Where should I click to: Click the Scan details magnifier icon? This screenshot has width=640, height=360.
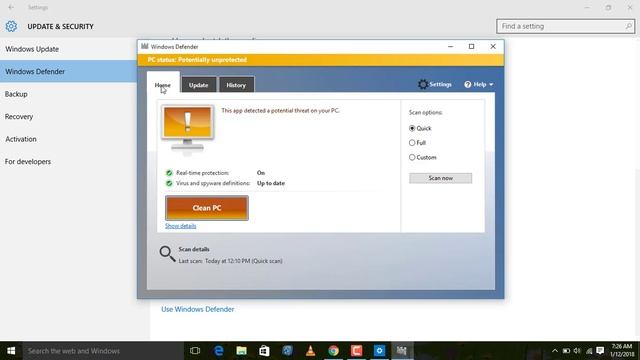point(167,253)
